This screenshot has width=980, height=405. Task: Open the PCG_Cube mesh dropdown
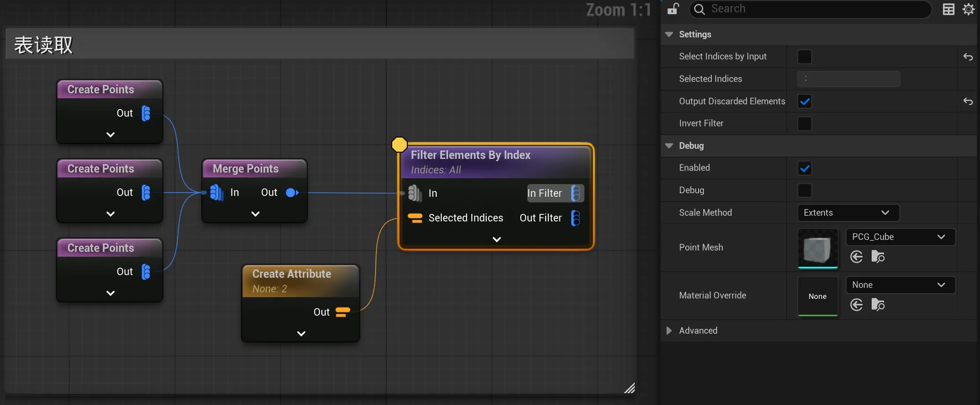point(900,237)
